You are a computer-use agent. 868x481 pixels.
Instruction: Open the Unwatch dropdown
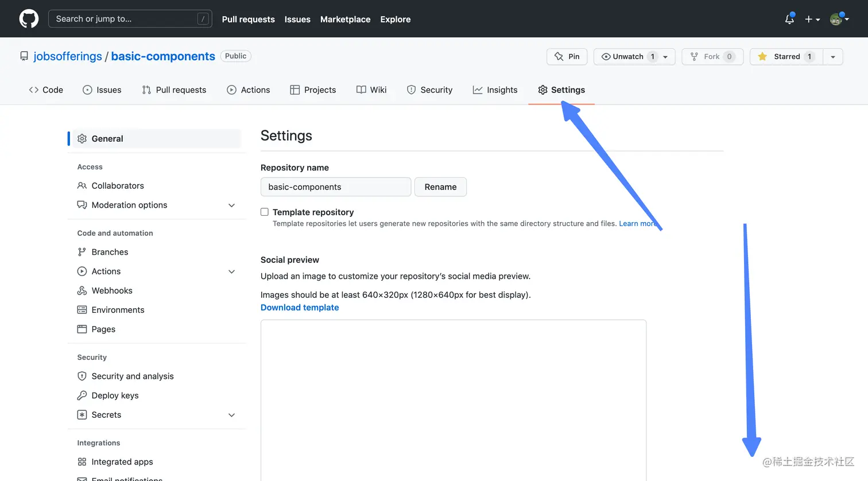(634, 56)
